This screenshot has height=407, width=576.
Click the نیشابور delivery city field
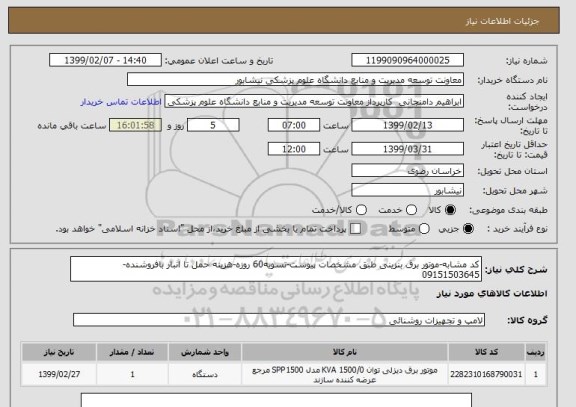tap(407, 190)
